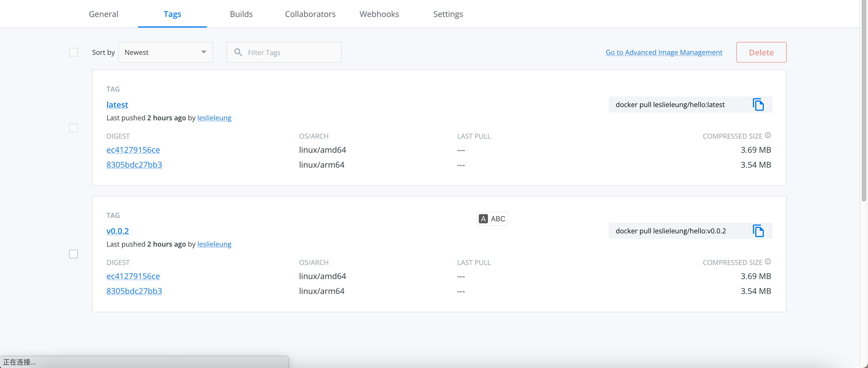Open Go to Advanced Image Management link
Viewport: 868px width, 368px height.
tap(664, 52)
